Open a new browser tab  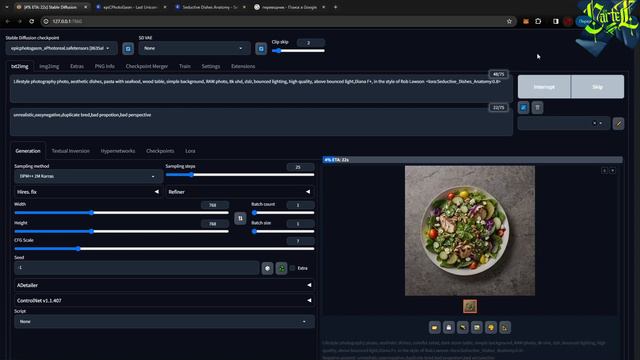point(336,7)
